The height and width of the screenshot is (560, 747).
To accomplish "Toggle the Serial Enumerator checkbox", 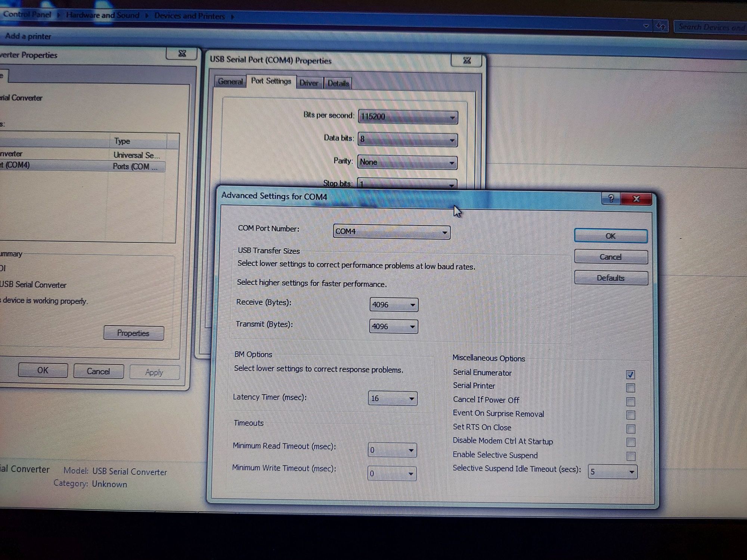I will click(630, 374).
